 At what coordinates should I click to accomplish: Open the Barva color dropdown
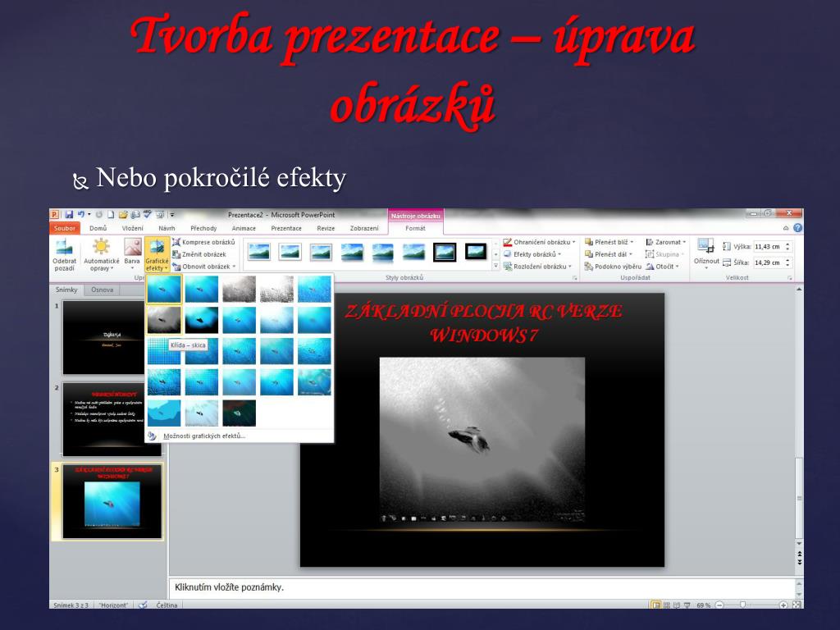[x=132, y=254]
